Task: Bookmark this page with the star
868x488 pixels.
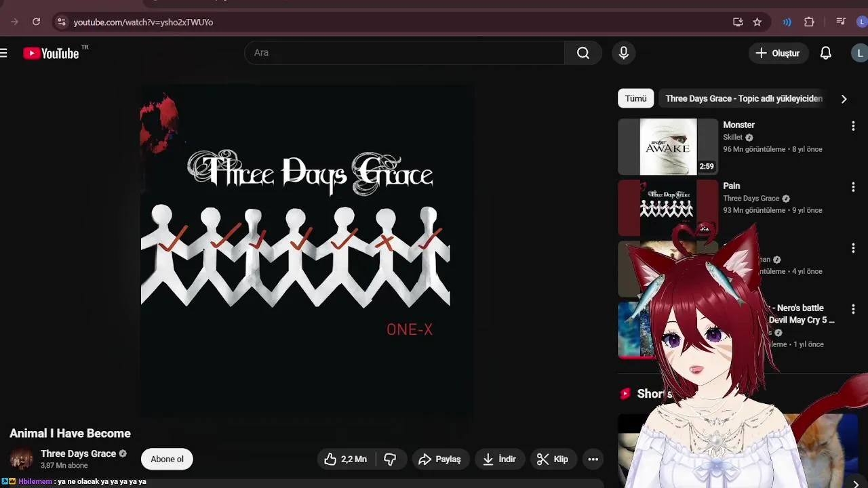Action: [757, 22]
